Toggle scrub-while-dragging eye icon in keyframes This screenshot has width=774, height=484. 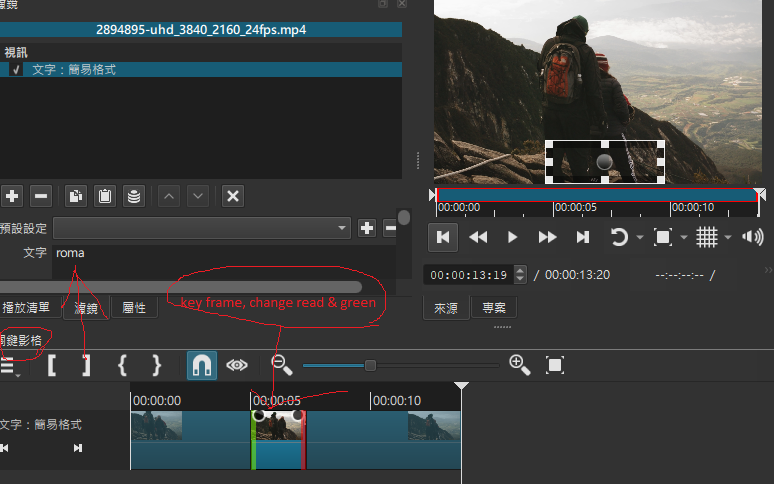tap(236, 365)
